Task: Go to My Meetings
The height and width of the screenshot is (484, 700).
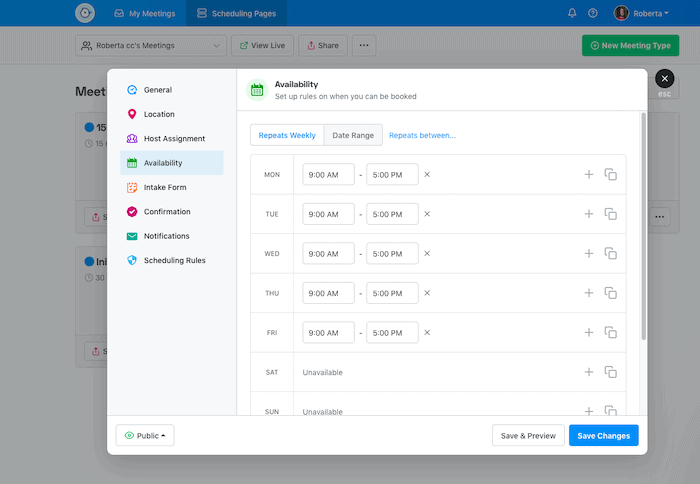Action: coord(145,13)
